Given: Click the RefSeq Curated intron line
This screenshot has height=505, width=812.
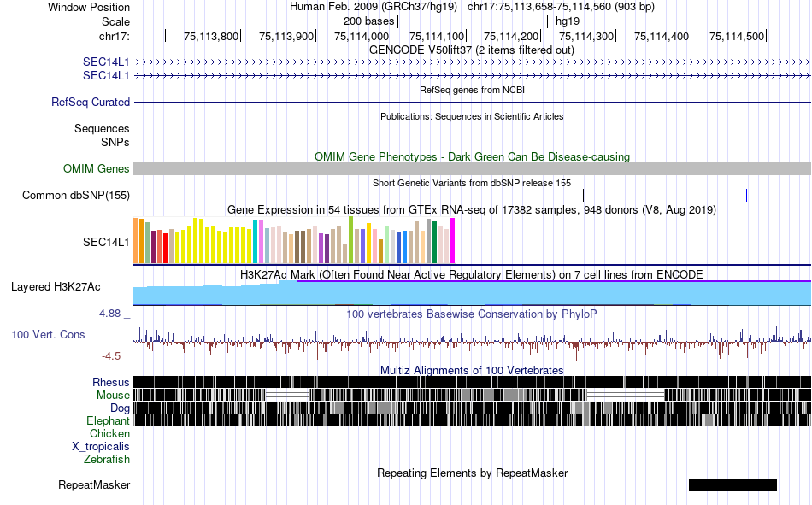Looking at the screenshot, I should point(472,102).
